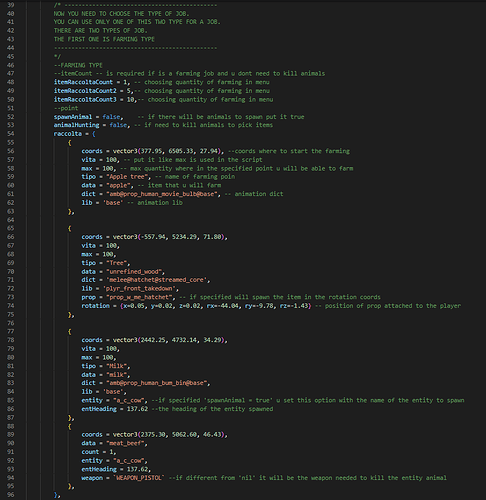Click the '--FARMING TYPE' comment
The width and height of the screenshot is (486, 500).
pos(78,65)
